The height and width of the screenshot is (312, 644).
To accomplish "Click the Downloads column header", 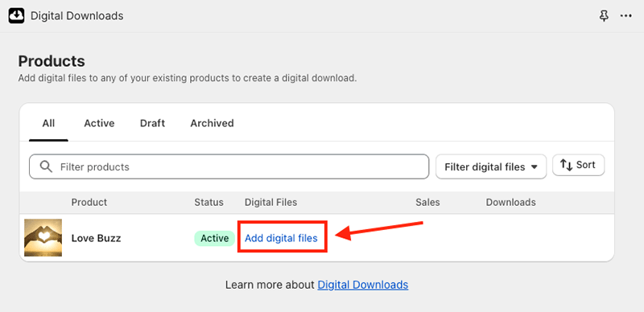I will 510,203.
